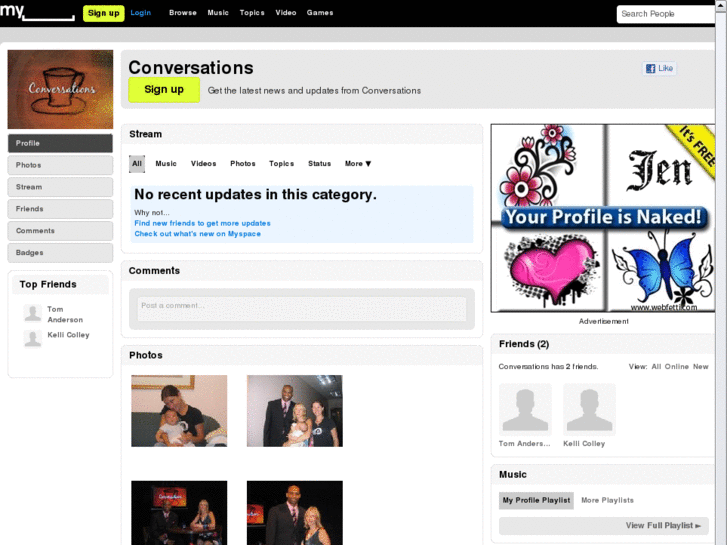Click Check out what's new on Myspace
727x545 pixels.
pyautogui.click(x=198, y=234)
